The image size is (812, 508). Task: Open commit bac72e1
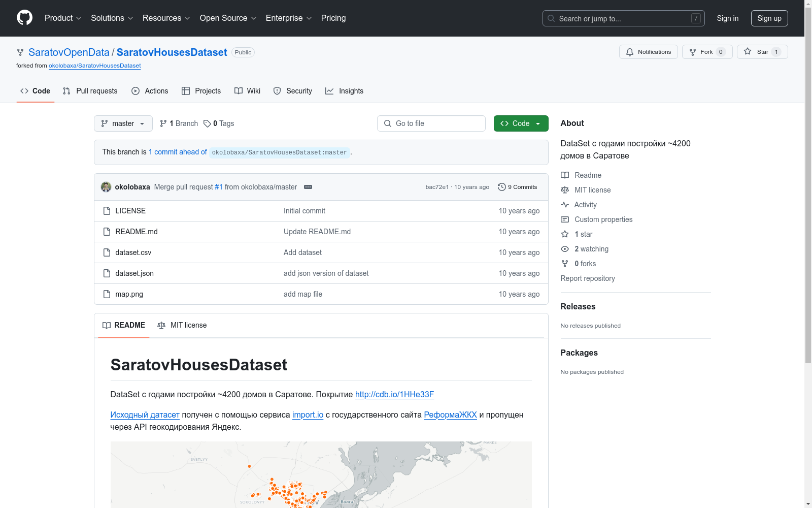[437, 187]
